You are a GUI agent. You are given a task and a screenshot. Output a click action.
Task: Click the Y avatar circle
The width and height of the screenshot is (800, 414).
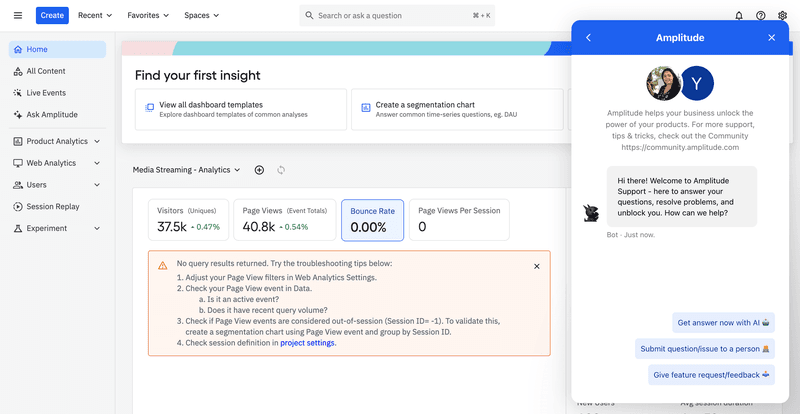pos(697,83)
